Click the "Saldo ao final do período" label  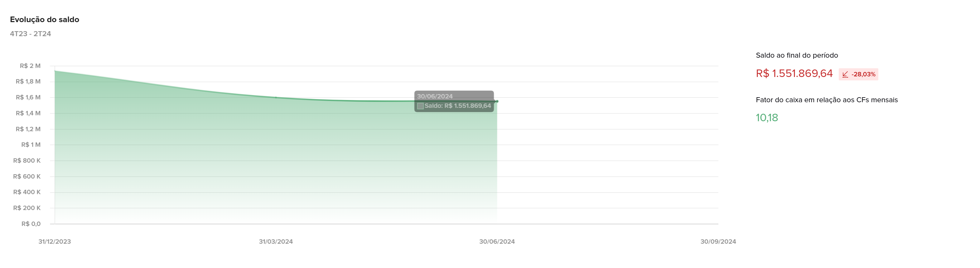(x=797, y=55)
